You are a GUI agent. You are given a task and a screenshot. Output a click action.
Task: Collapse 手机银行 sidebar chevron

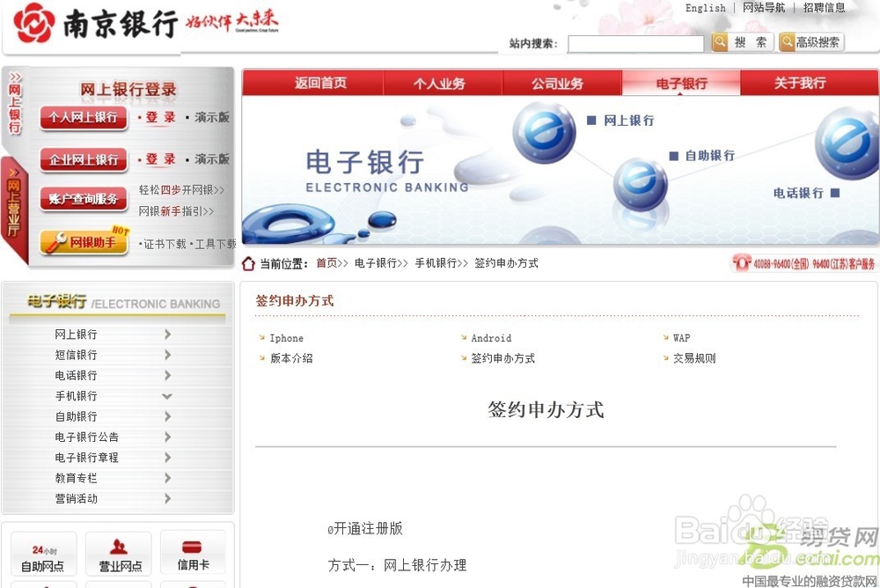point(166,396)
